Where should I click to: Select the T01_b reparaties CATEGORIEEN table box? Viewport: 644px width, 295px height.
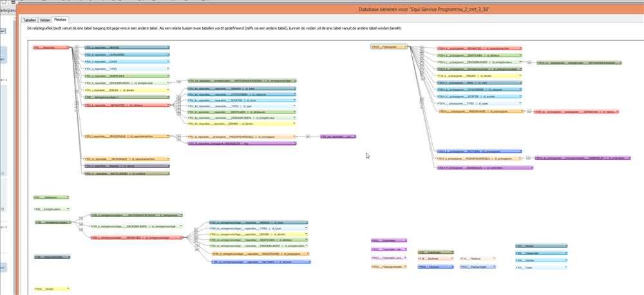click(128, 55)
